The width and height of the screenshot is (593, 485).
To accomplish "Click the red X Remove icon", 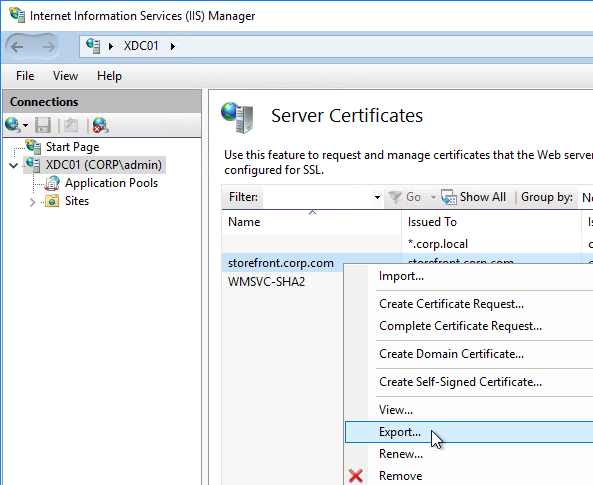I will [355, 476].
